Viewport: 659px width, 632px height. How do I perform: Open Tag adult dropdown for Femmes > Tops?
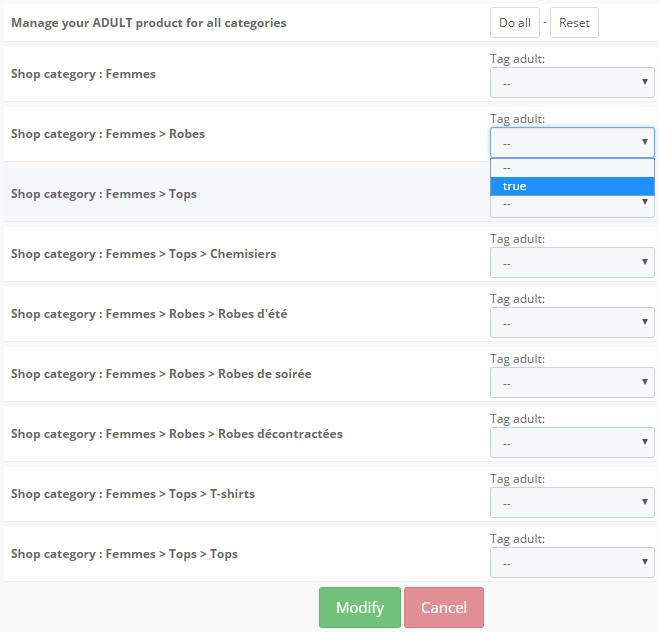[572, 207]
